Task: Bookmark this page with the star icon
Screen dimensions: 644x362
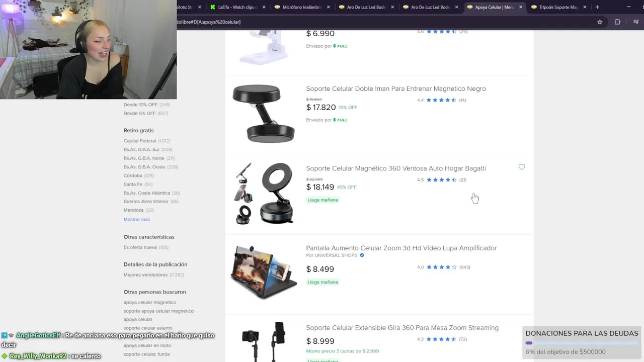Action: 600,22
